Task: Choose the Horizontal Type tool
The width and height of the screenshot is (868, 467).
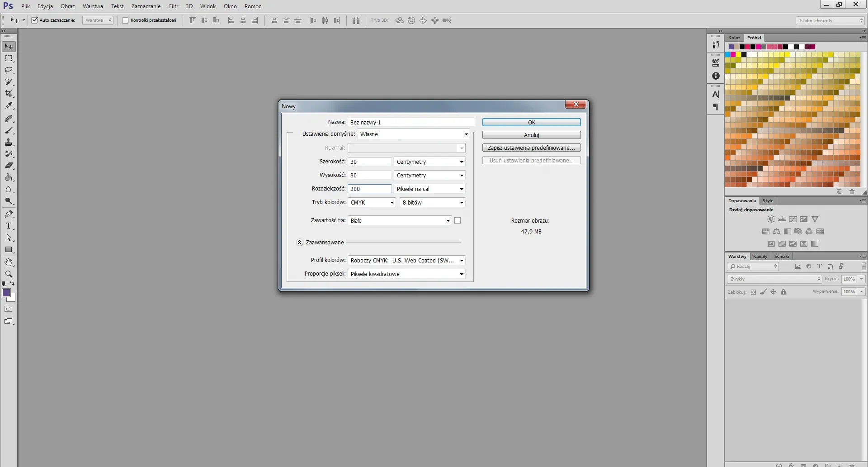Action: [x=9, y=226]
